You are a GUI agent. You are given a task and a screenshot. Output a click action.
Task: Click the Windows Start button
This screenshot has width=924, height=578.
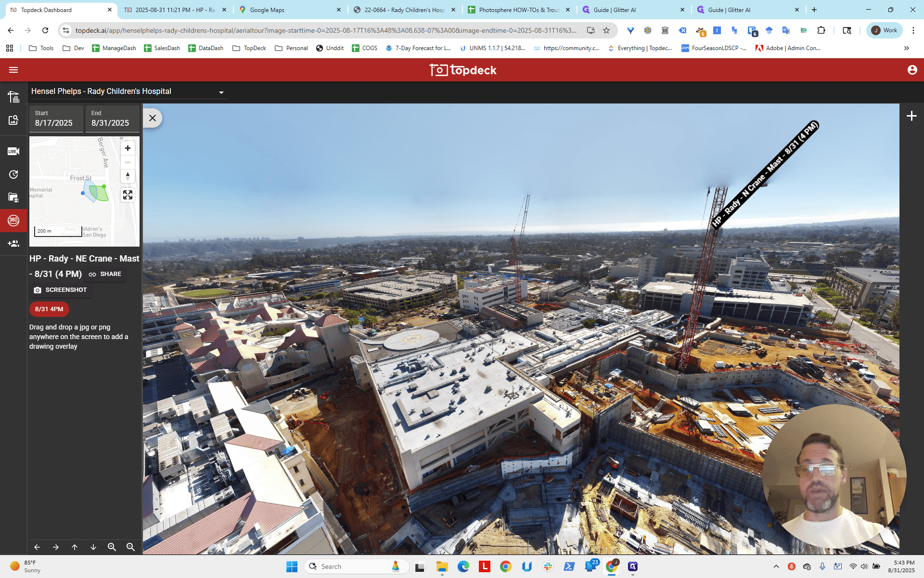pos(292,566)
